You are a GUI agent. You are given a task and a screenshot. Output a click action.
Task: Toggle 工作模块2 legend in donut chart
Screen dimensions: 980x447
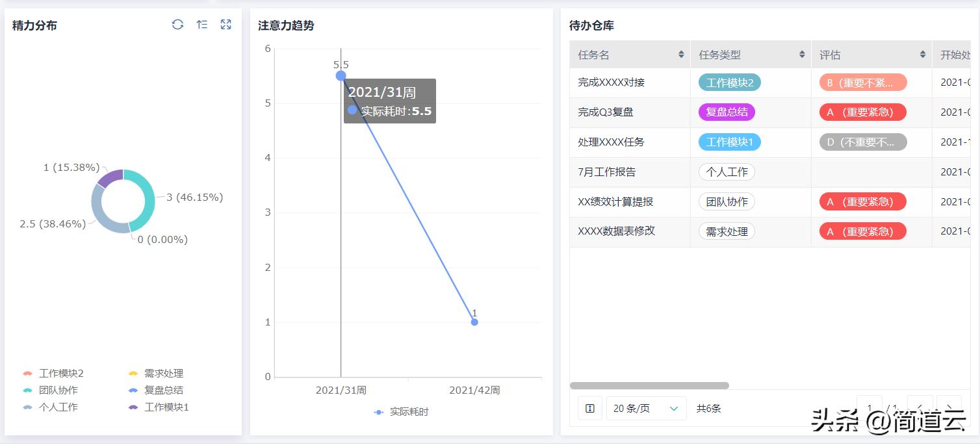[x=53, y=374]
